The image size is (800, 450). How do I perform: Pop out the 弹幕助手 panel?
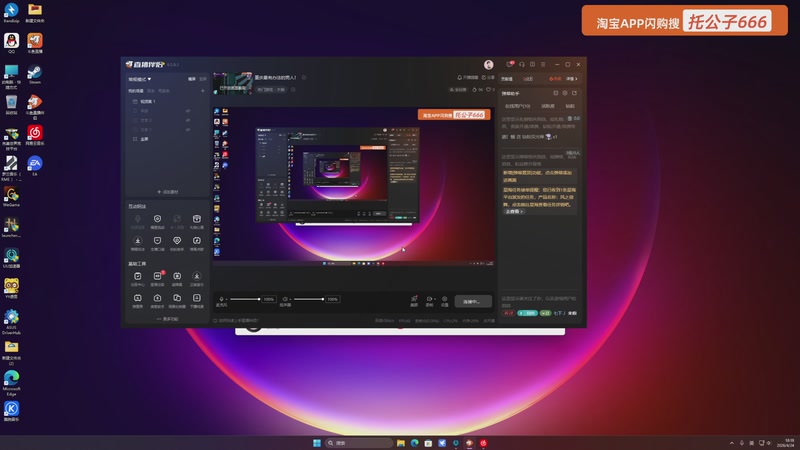(x=574, y=93)
